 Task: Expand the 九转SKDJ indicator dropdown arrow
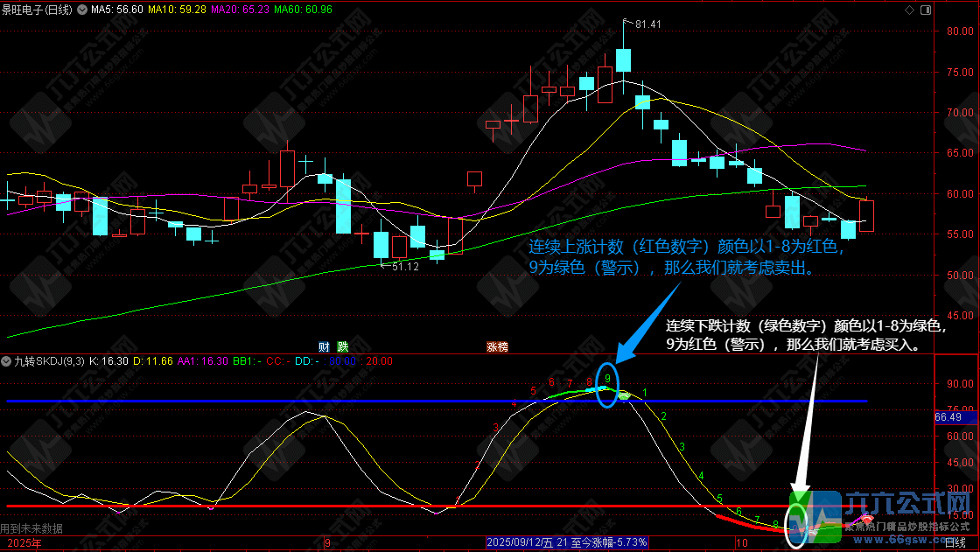pos(7,360)
